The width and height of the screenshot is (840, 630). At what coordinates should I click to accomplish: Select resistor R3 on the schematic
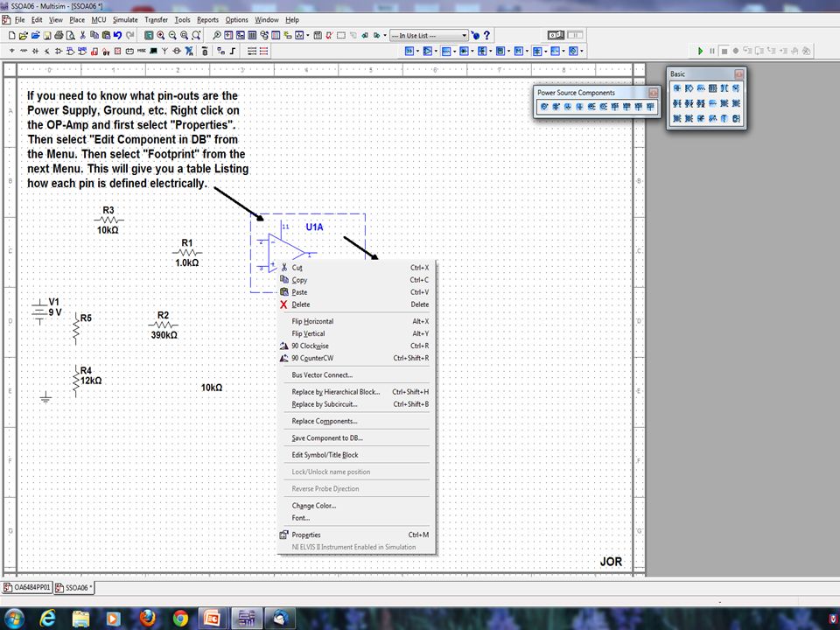[x=108, y=220]
